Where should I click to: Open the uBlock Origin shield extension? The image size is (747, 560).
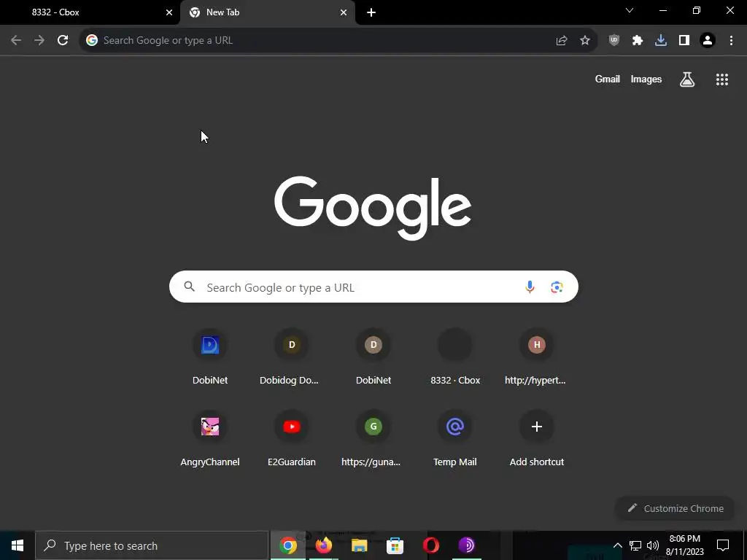tap(614, 41)
